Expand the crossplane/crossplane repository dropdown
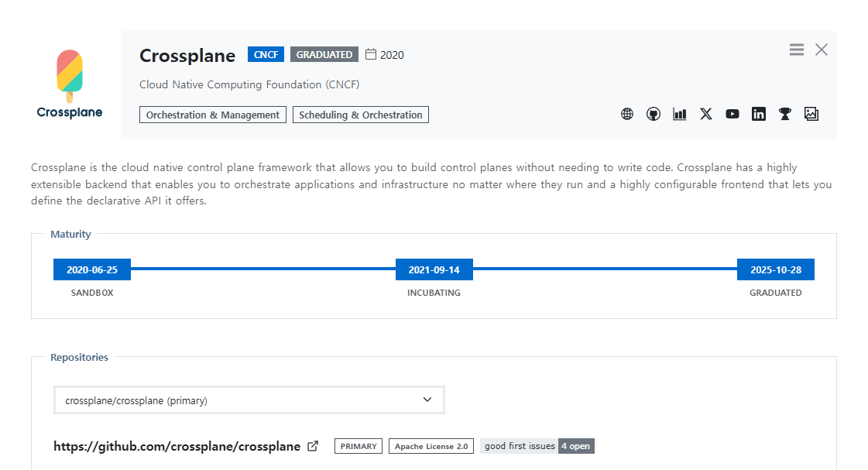This screenshot has width=868, height=470. pyautogui.click(x=249, y=400)
